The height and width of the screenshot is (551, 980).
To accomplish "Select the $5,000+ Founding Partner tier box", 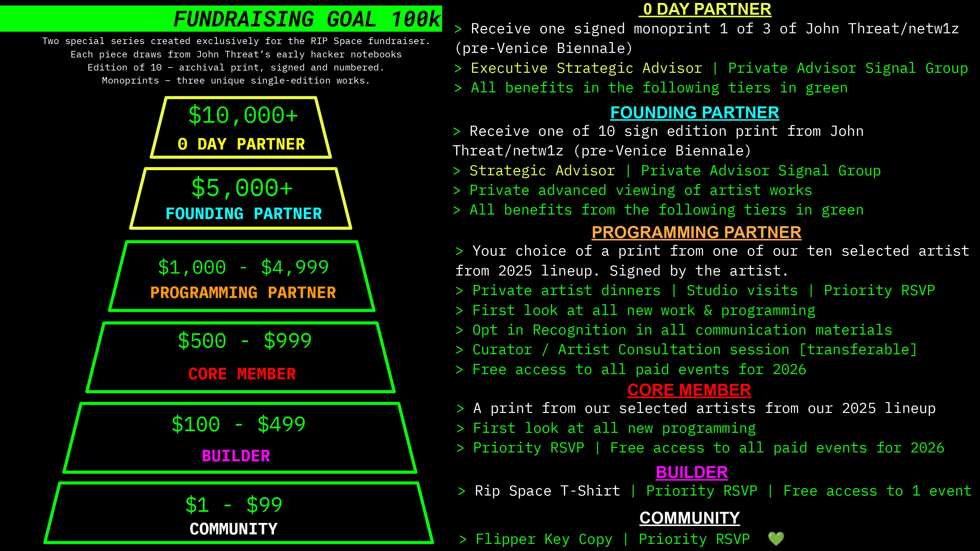I will [241, 198].
